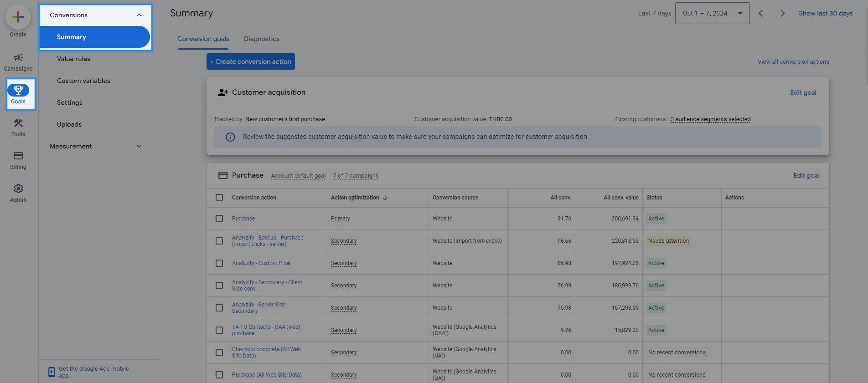Open the Purchase conversion action link
868x383 pixels.
[x=243, y=219]
